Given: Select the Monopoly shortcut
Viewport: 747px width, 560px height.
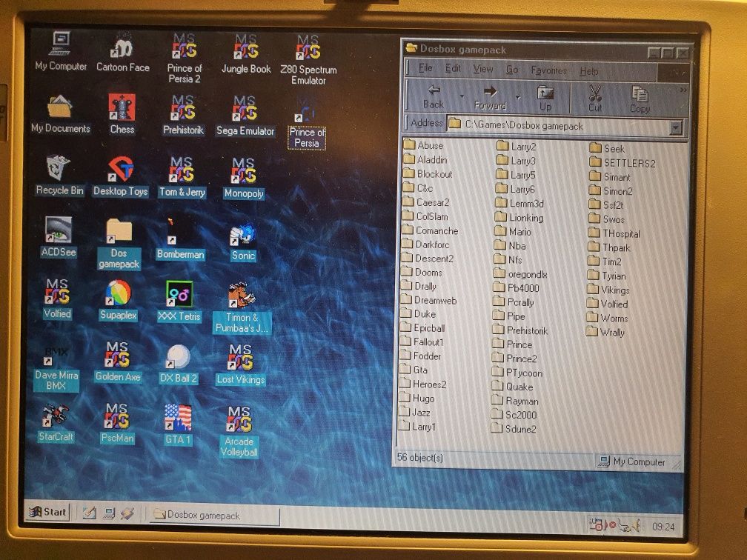Looking at the screenshot, I should (243, 178).
